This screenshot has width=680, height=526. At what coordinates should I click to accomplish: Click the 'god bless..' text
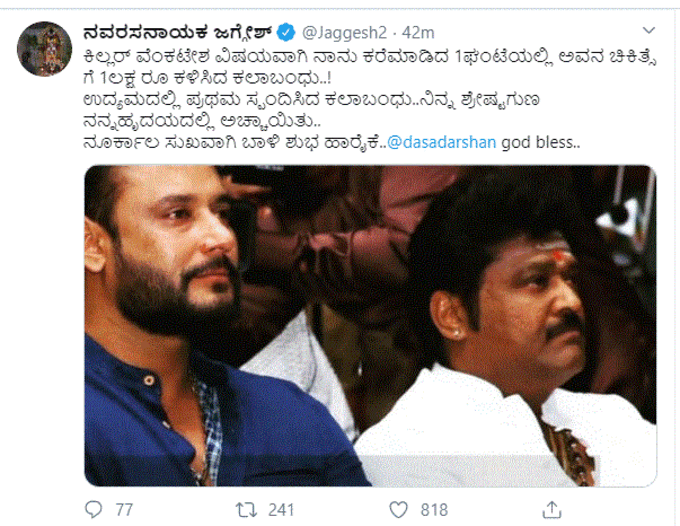540,142
